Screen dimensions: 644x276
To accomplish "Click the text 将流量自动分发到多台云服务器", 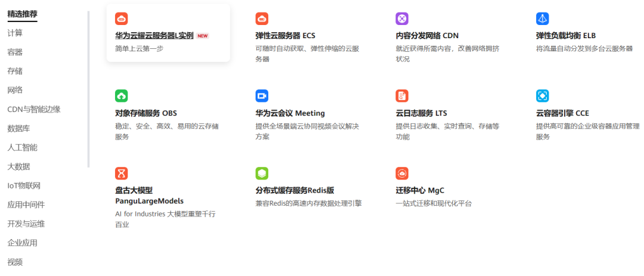I will (x=584, y=48).
